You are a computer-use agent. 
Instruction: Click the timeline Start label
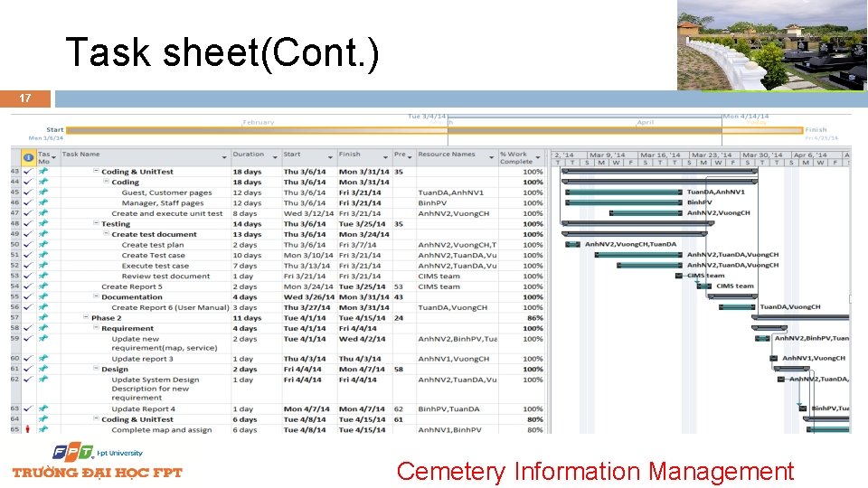point(55,129)
